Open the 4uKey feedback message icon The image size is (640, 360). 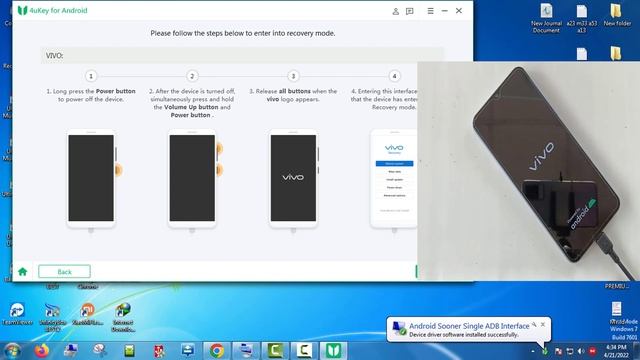409,11
